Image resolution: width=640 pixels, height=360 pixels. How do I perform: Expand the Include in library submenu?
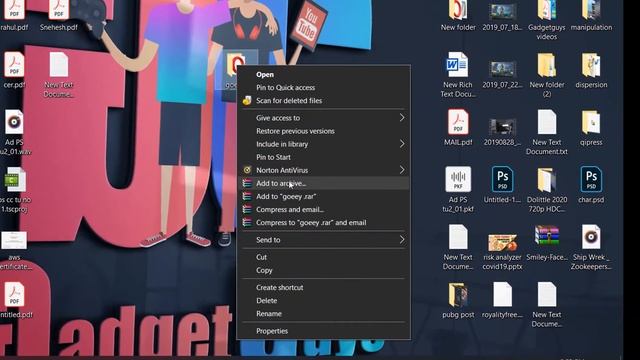324,144
